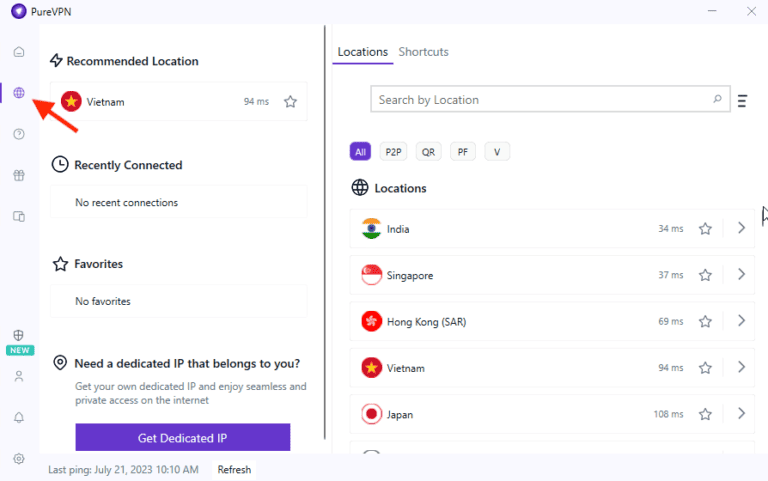Toggle the favorite star for India

click(705, 229)
